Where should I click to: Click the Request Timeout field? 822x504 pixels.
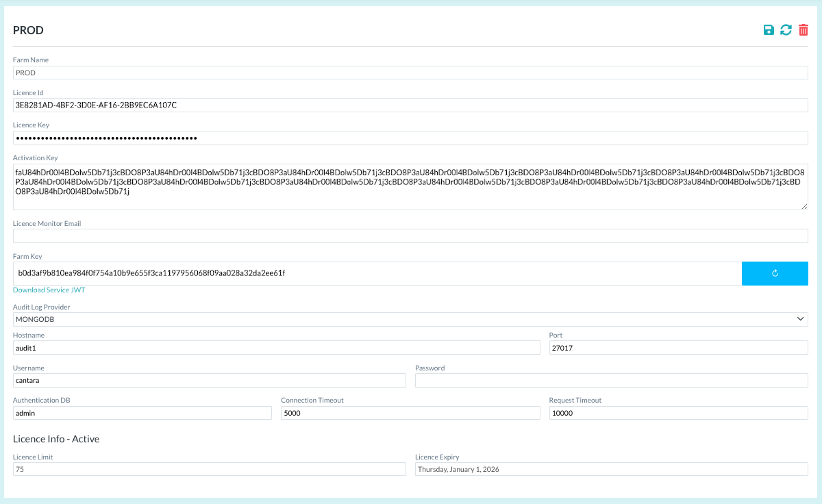[678, 413]
